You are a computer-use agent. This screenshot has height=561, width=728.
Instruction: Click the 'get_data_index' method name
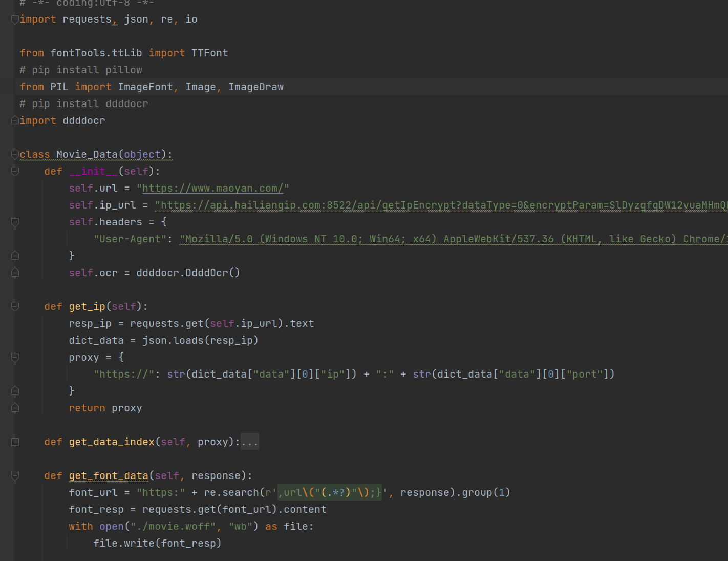tap(112, 442)
